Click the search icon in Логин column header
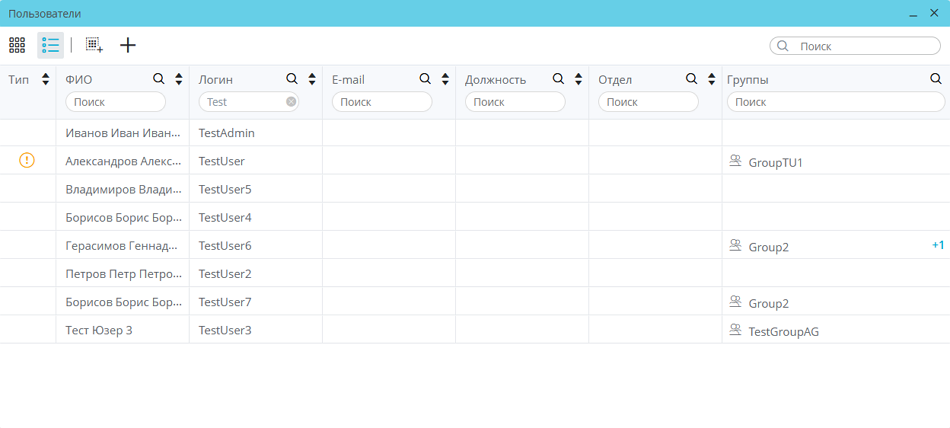Image resolution: width=950 pixels, height=428 pixels. click(x=292, y=79)
